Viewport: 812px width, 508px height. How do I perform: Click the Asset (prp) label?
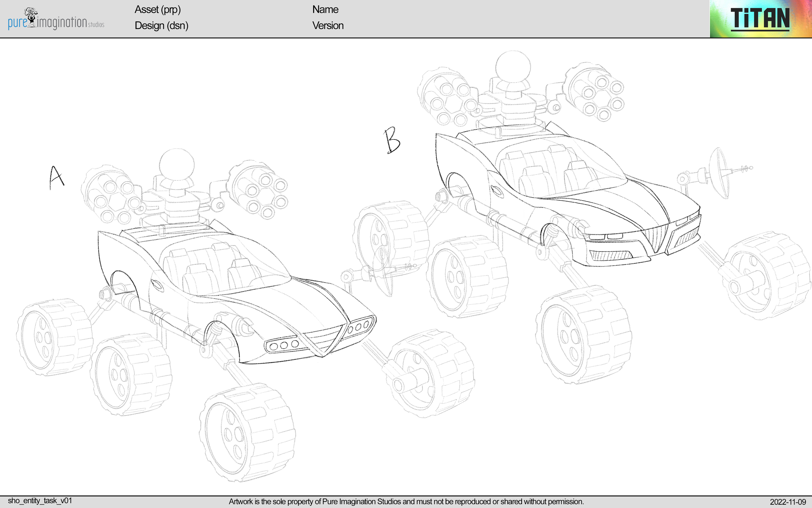(158, 10)
